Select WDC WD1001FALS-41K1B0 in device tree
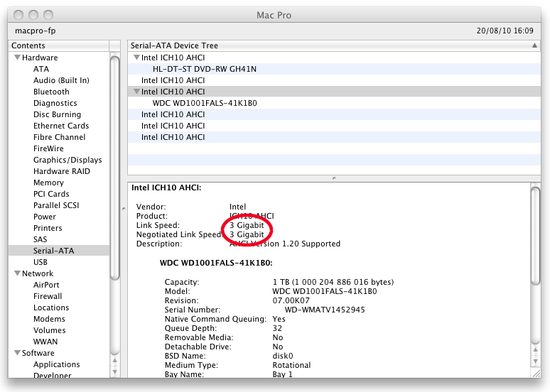This screenshot has height=392, width=550. pos(204,103)
